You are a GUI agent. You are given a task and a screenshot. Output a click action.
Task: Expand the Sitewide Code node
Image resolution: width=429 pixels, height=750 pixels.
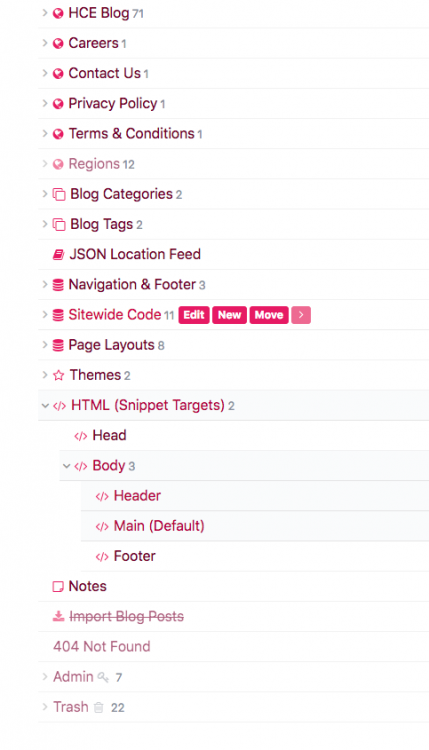(44, 315)
